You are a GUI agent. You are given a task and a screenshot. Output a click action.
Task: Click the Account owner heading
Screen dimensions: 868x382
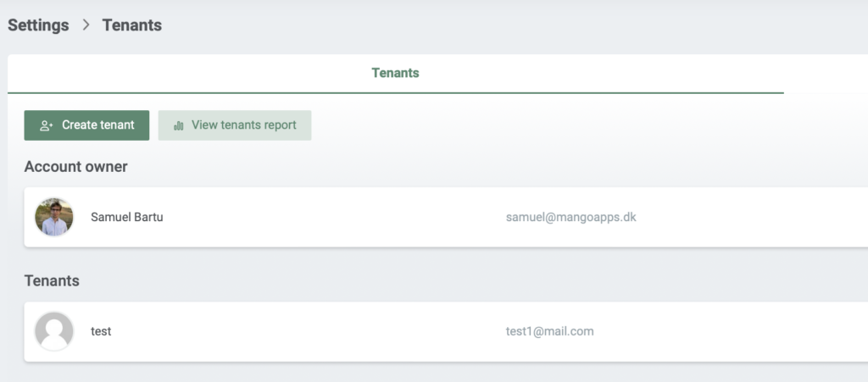pos(75,166)
